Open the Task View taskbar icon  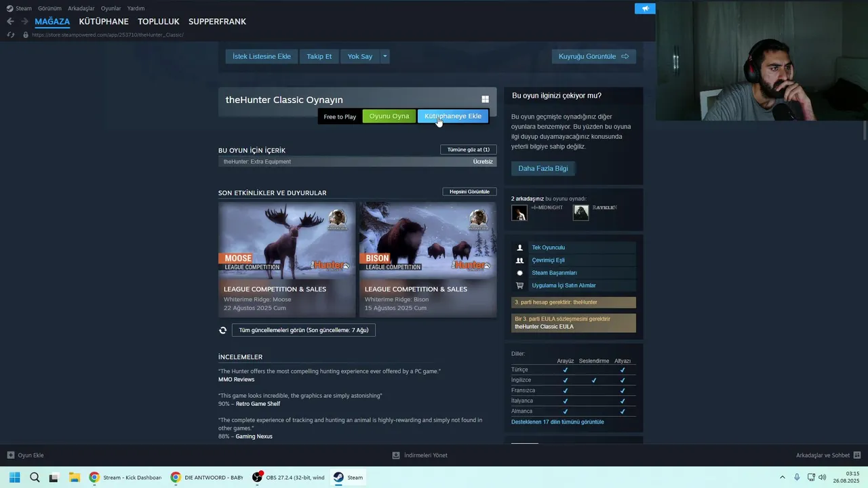coord(54,477)
